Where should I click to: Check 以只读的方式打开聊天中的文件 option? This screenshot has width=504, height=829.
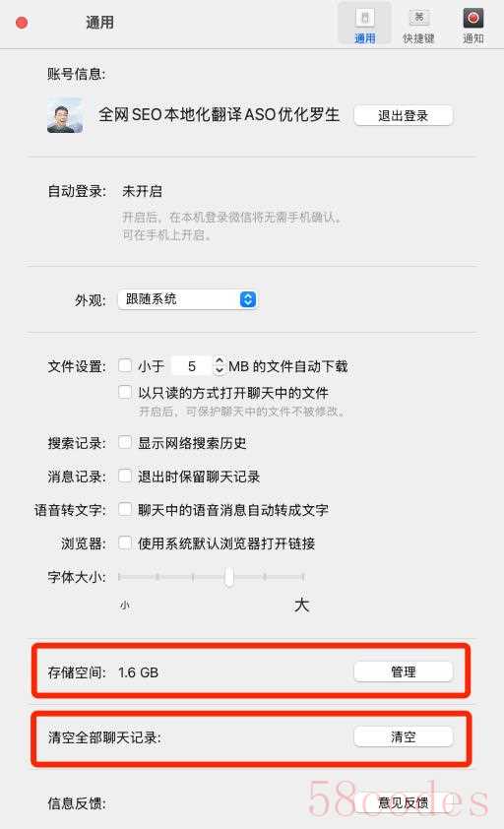coord(125,392)
